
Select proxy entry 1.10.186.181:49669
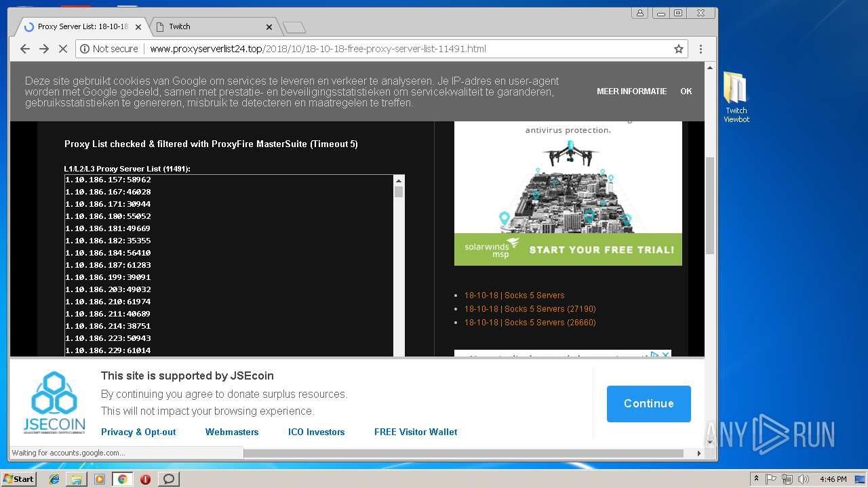pos(108,228)
